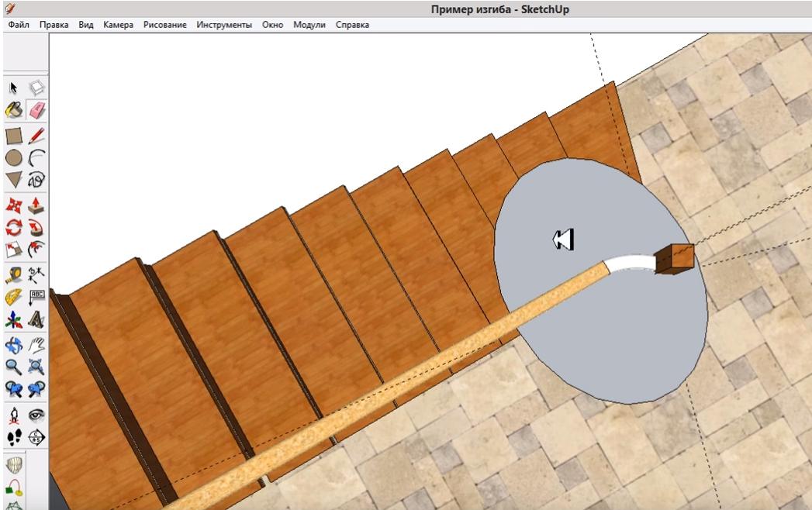This screenshot has height=510, width=812.
Task: Activate the Push/Pull tool
Action: pos(36,205)
